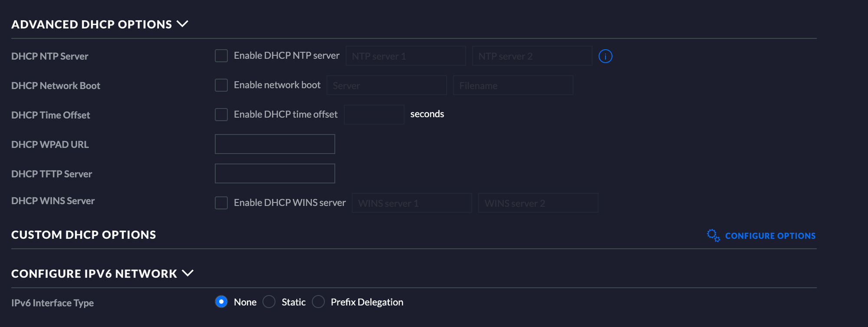
Task: Tick the Enable network boot checkbox
Action: pyautogui.click(x=221, y=85)
